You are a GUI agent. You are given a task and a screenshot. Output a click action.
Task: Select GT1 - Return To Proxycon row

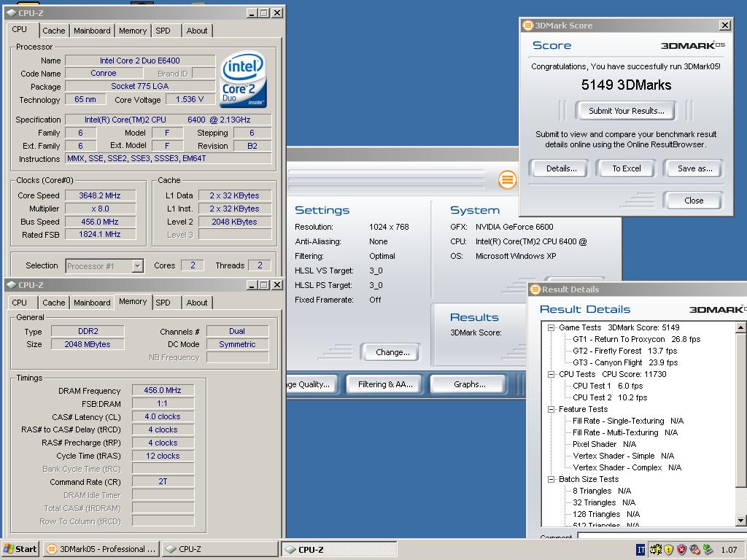point(636,339)
